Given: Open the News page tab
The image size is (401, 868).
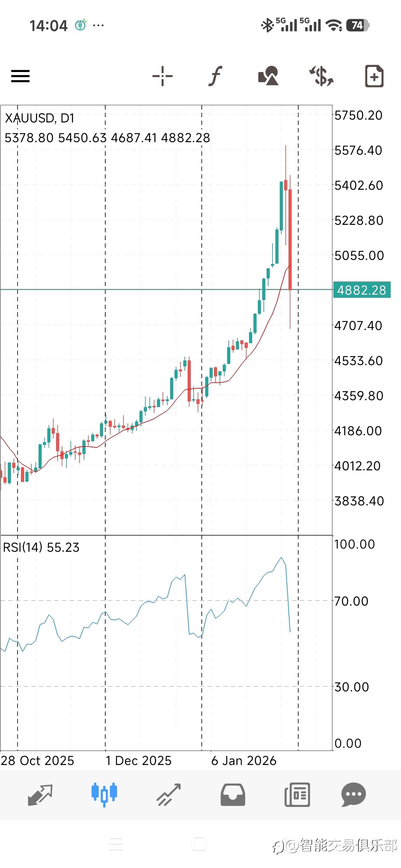Looking at the screenshot, I should point(297,795).
